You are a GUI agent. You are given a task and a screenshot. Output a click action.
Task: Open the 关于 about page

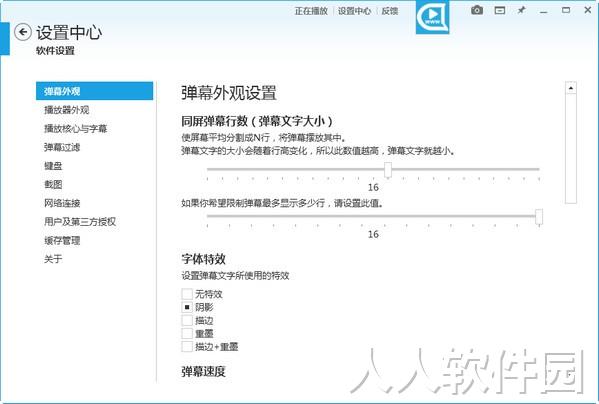coord(53,259)
